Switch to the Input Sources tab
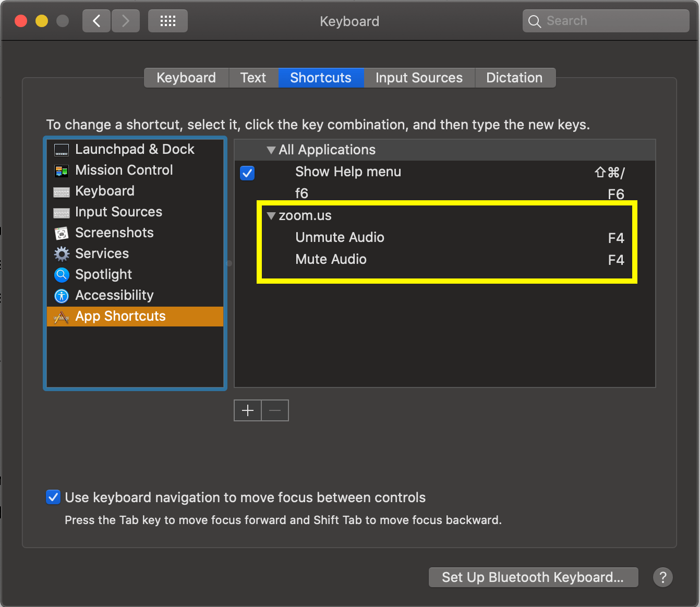The image size is (700, 607). click(x=419, y=78)
